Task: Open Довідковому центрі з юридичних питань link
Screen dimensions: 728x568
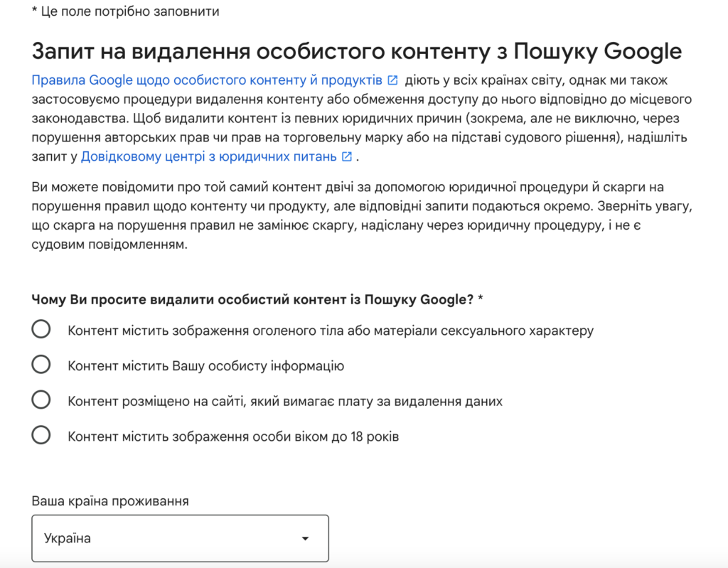Action: coord(208,156)
